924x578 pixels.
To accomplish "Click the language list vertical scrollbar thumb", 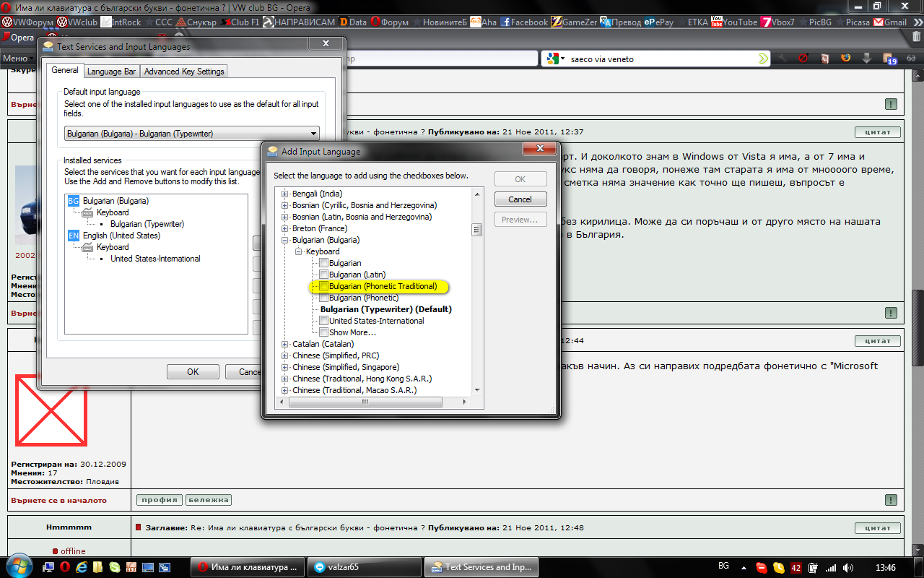I will click(476, 230).
